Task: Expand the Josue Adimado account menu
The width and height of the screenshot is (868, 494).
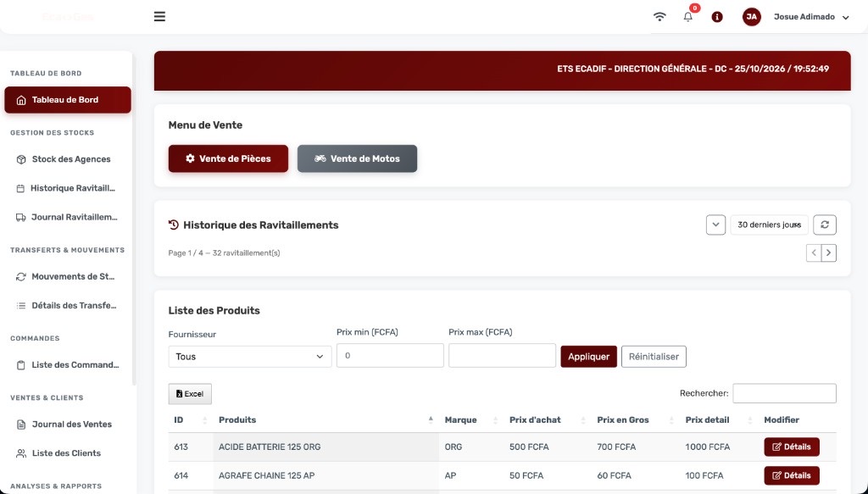Action: pos(811,17)
